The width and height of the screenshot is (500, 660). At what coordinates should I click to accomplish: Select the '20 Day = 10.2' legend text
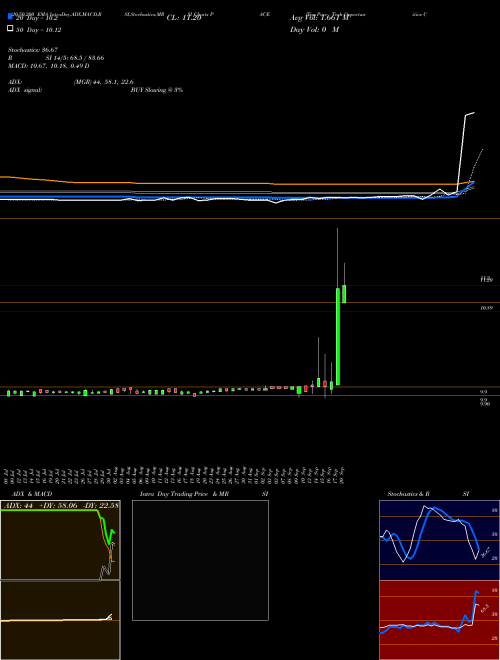(x=36, y=19)
